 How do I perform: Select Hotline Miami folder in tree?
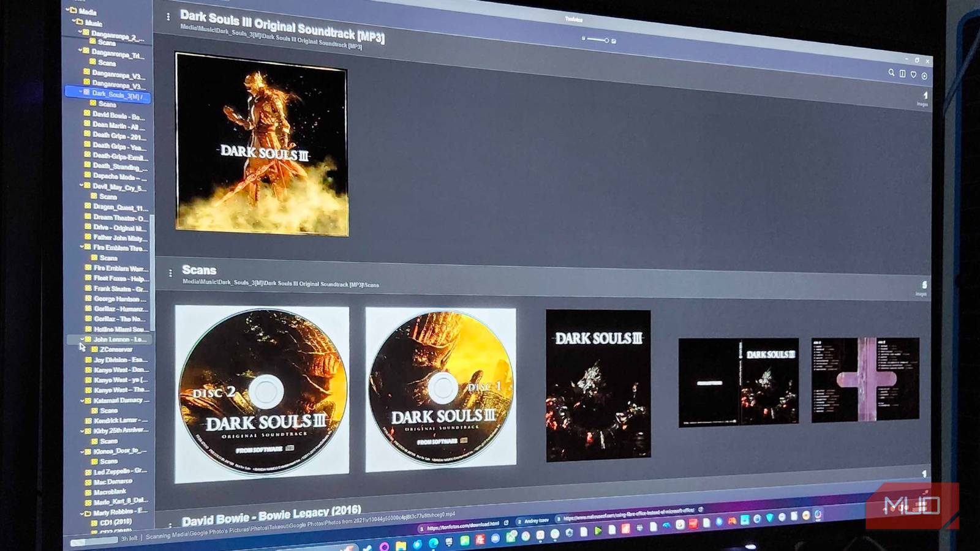pos(119,329)
